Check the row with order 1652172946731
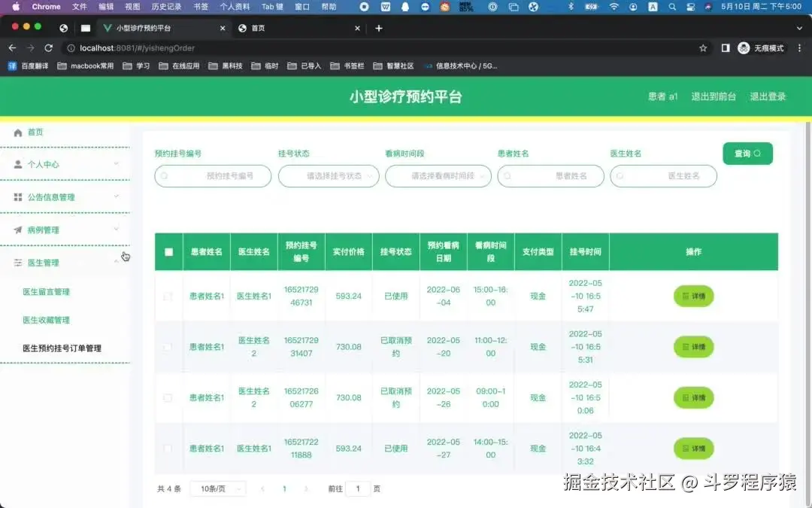This screenshot has height=508, width=812. coord(168,296)
